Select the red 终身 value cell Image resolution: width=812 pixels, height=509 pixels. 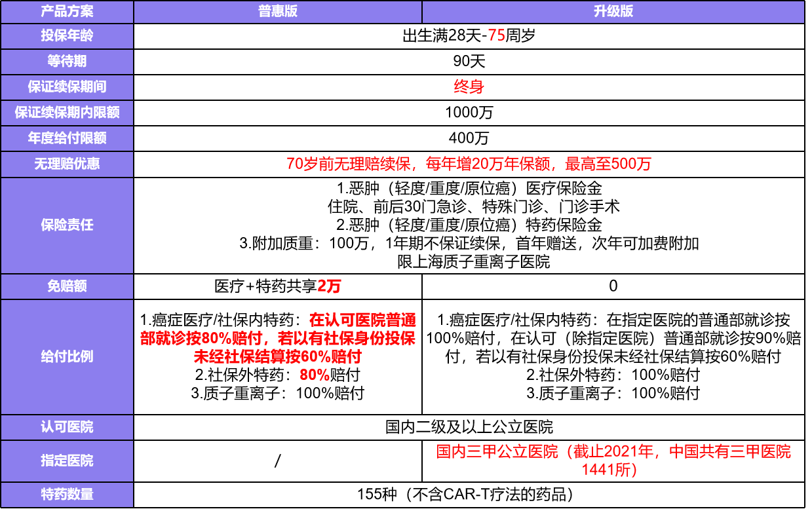(469, 86)
